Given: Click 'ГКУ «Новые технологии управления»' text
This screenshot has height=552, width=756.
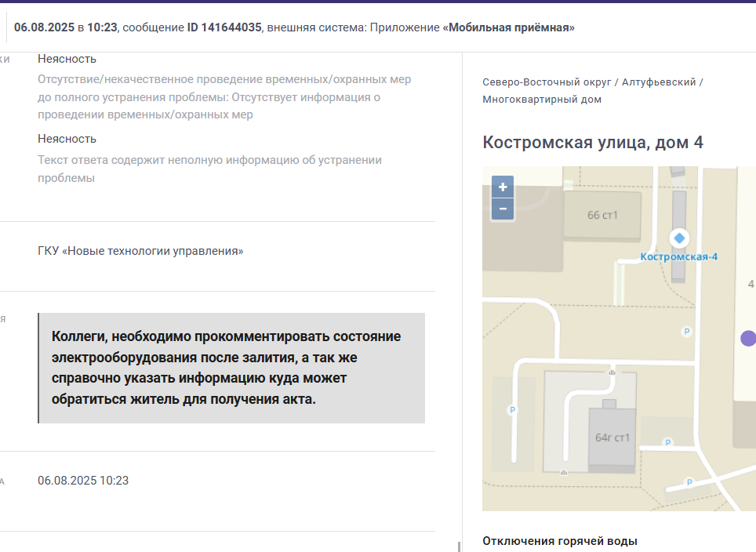Looking at the screenshot, I should (x=140, y=251).
